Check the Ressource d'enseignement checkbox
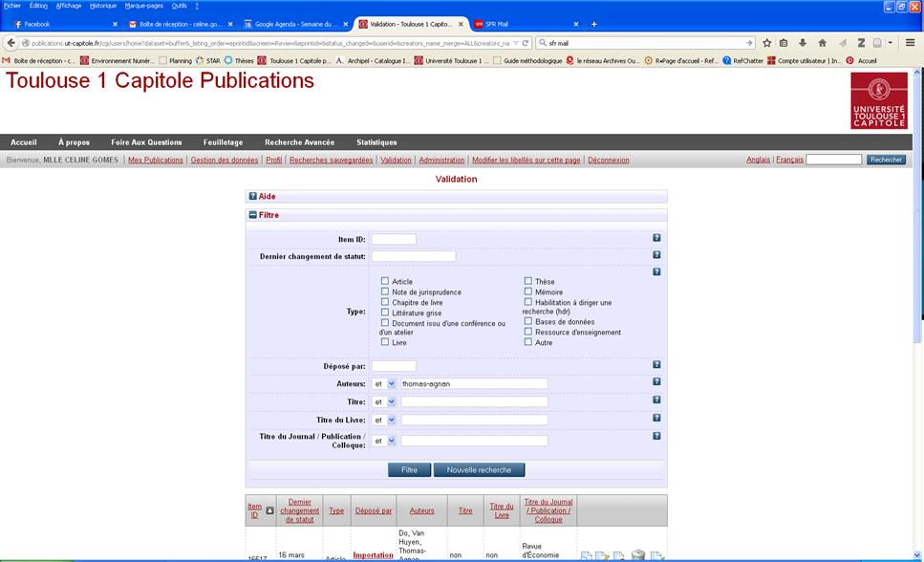The height and width of the screenshot is (562, 924). pos(528,332)
